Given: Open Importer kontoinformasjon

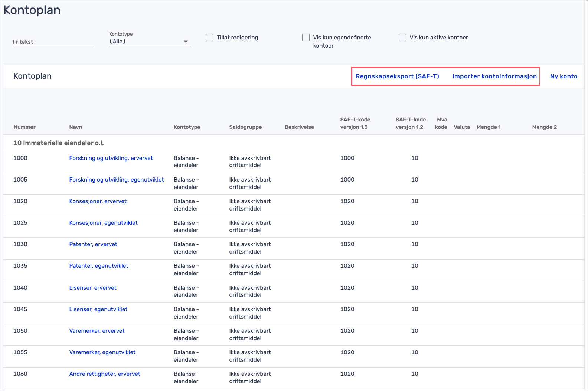Looking at the screenshot, I should [494, 76].
